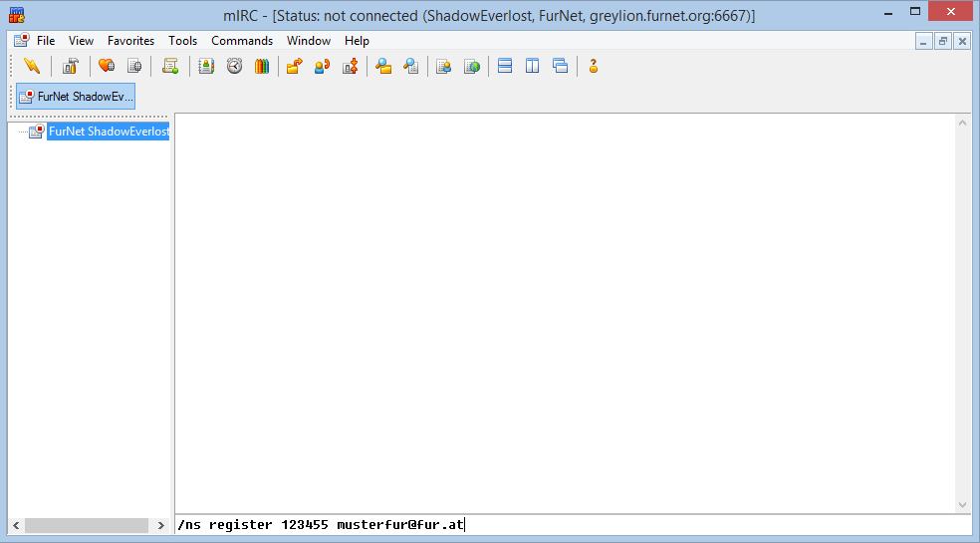Click the status window scroll up arrow
The image size is (980, 543).
click(962, 123)
